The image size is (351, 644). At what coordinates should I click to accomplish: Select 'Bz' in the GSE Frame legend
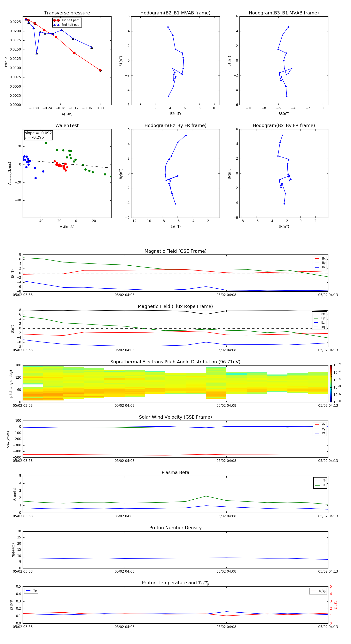coord(320,267)
